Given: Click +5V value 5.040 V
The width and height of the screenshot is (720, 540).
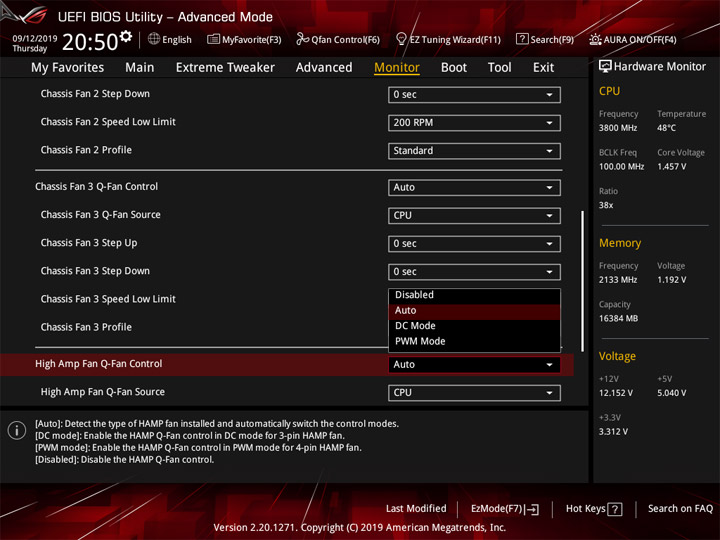Looking at the screenshot, I should coord(671,393).
